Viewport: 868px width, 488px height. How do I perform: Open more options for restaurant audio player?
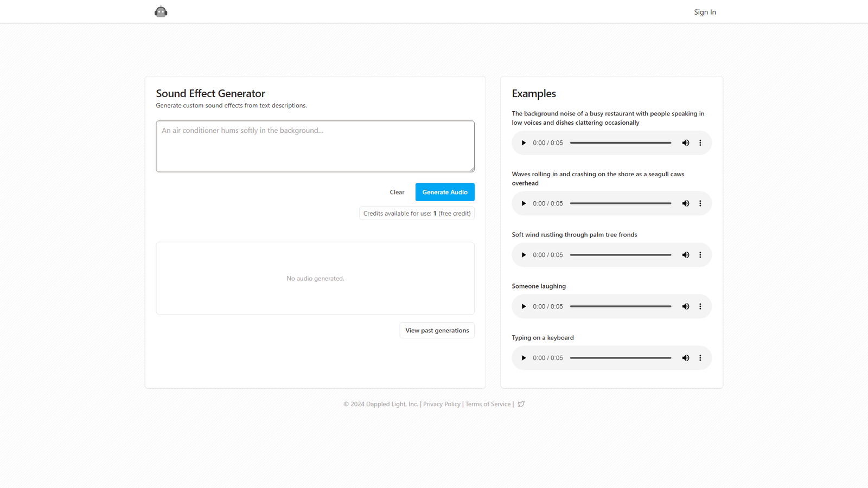point(700,143)
